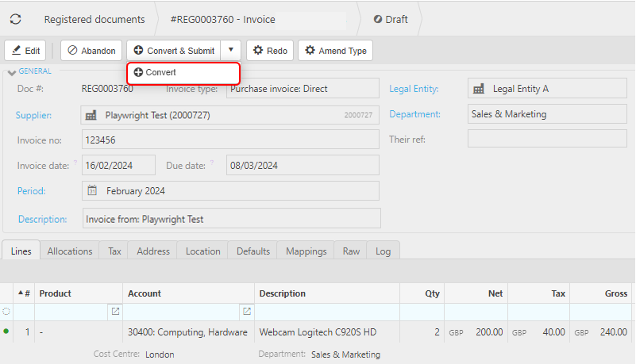Switch to the Allocations tab
Viewport: 636px width, 364px height.
tap(70, 251)
